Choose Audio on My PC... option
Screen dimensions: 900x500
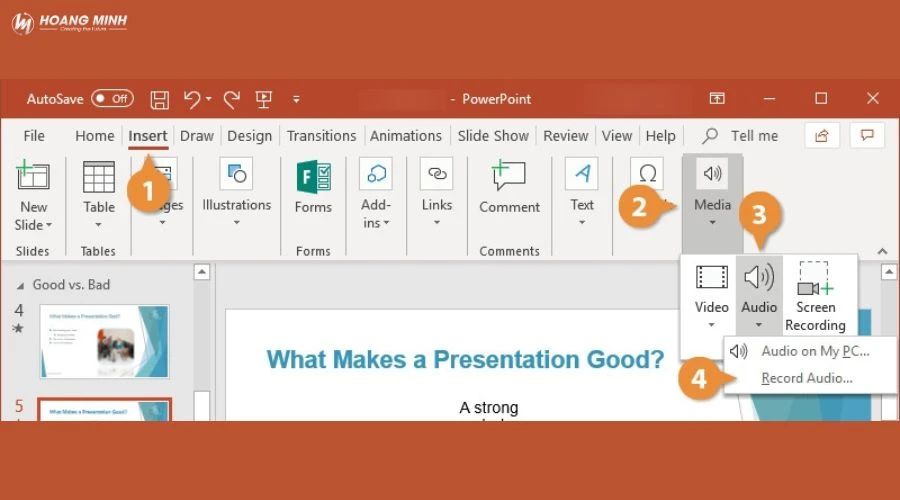(x=814, y=351)
